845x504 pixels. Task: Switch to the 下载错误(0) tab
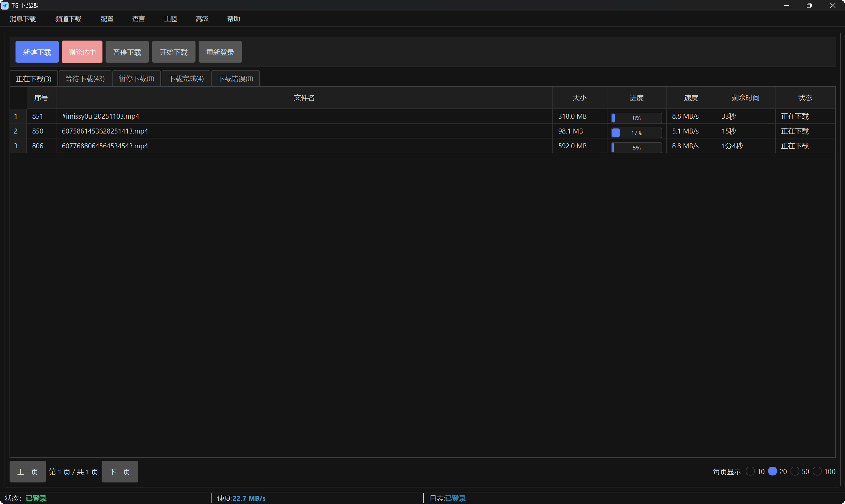tap(235, 79)
